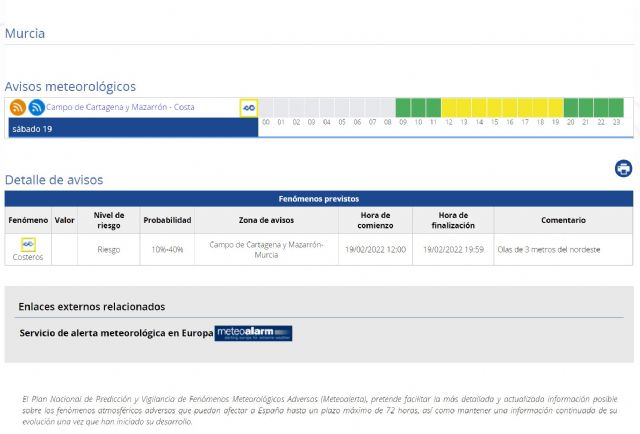Image resolution: width=640 pixels, height=434 pixels.
Task: Click the green block at hour 09
Action: point(403,107)
